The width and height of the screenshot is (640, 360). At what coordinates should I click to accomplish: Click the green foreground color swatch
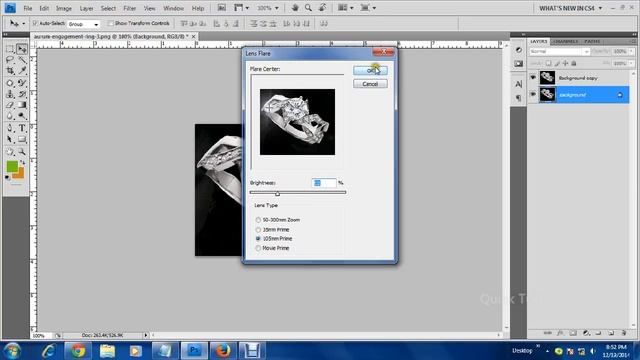point(12,166)
